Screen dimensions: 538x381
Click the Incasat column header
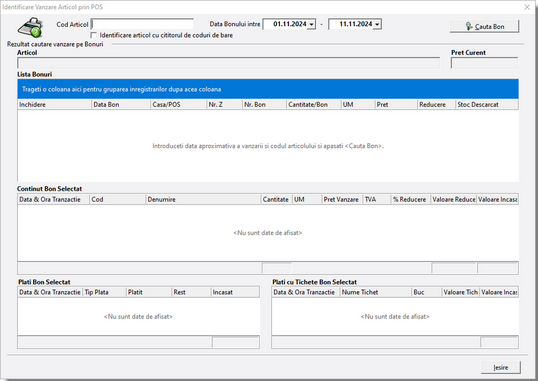pos(235,292)
